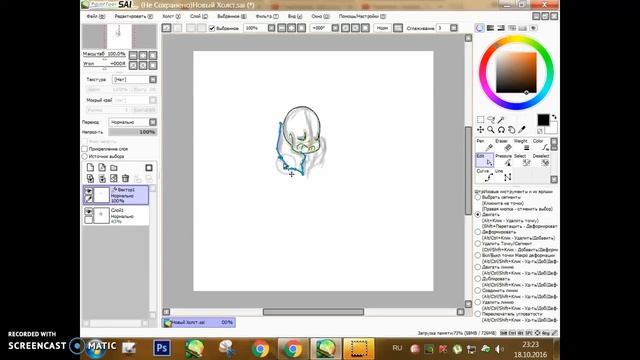Delete the selected layer with trash icon
The image size is (640, 360).
point(126,178)
